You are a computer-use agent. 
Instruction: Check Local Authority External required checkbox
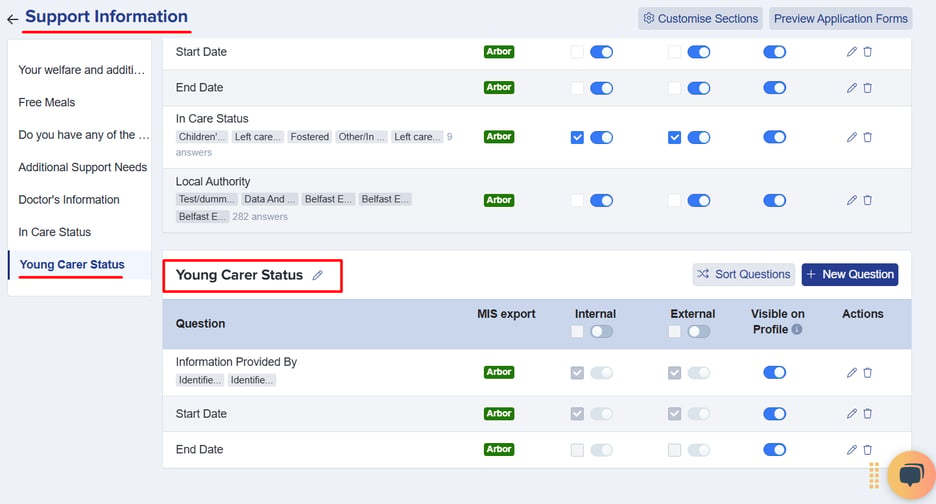(x=675, y=200)
